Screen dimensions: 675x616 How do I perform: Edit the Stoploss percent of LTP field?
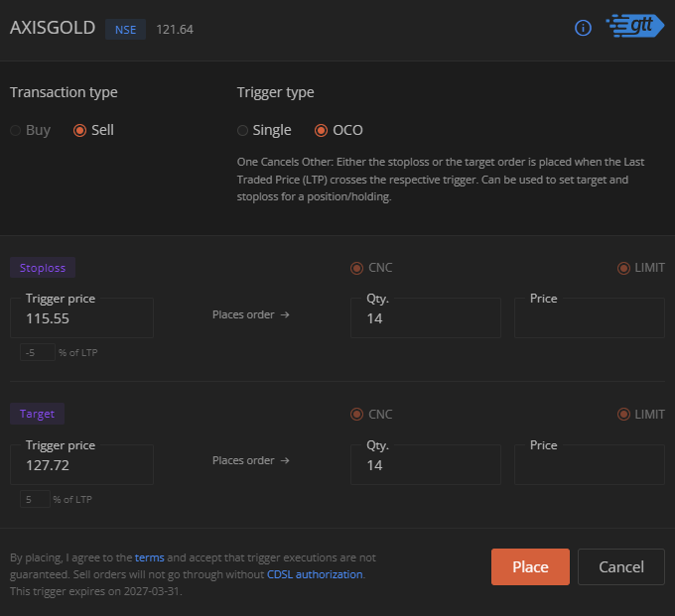coord(38,353)
